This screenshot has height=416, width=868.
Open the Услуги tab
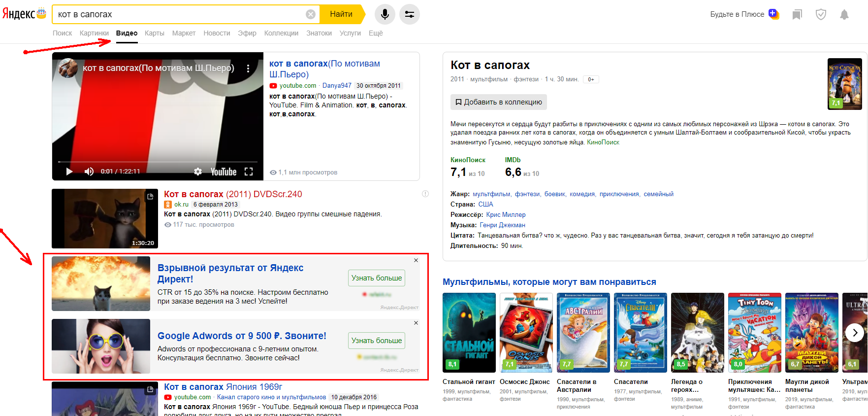[x=350, y=33]
